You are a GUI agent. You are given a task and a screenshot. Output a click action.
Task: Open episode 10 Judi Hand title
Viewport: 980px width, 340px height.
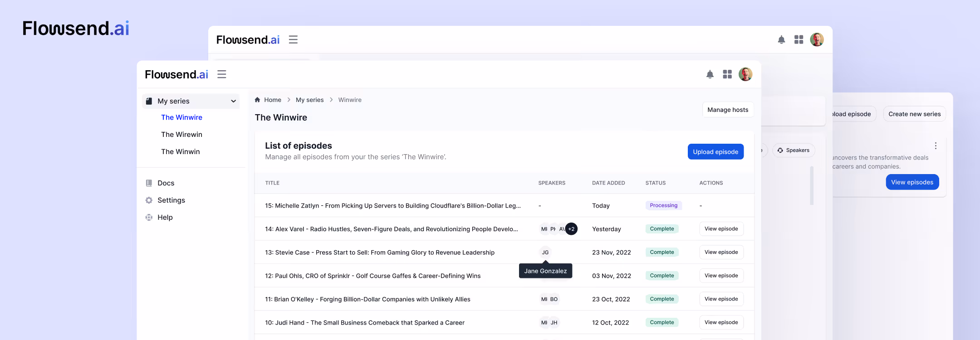(365, 323)
